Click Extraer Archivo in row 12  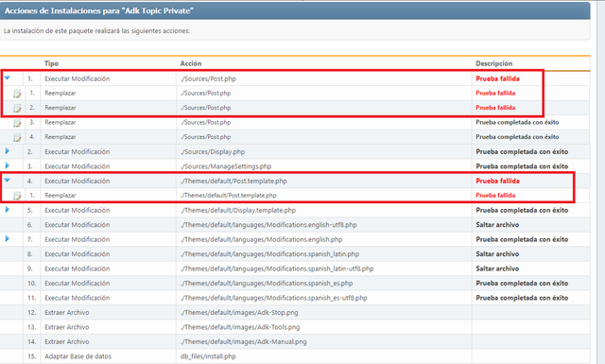coord(67,313)
